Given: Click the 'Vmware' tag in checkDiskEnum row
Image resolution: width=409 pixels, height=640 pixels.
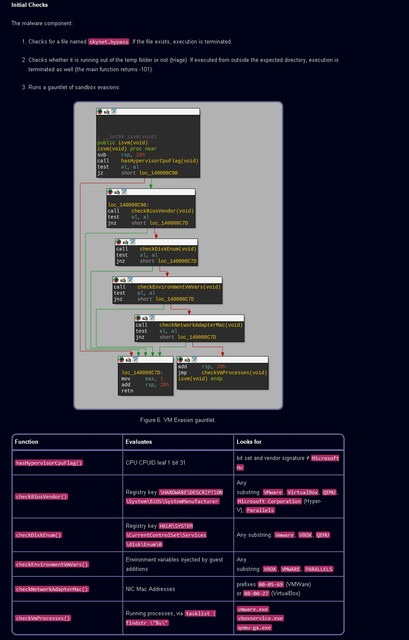Looking at the screenshot, I should (284, 535).
